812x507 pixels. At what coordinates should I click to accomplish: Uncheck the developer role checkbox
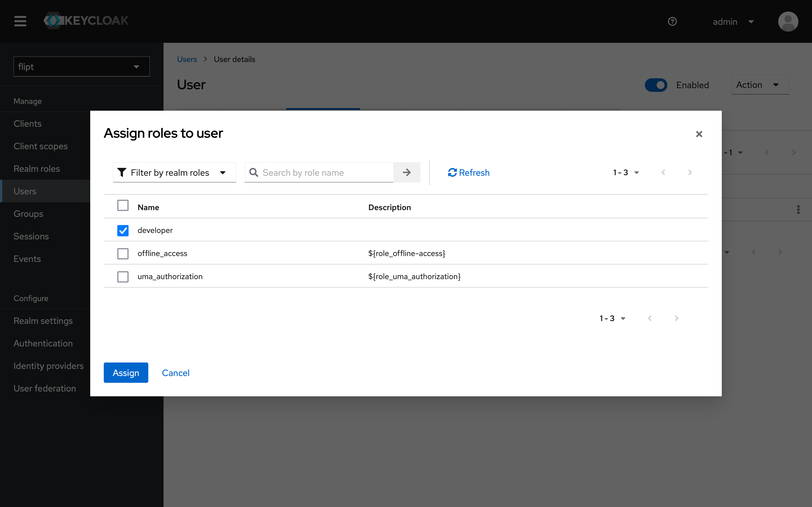(x=123, y=230)
